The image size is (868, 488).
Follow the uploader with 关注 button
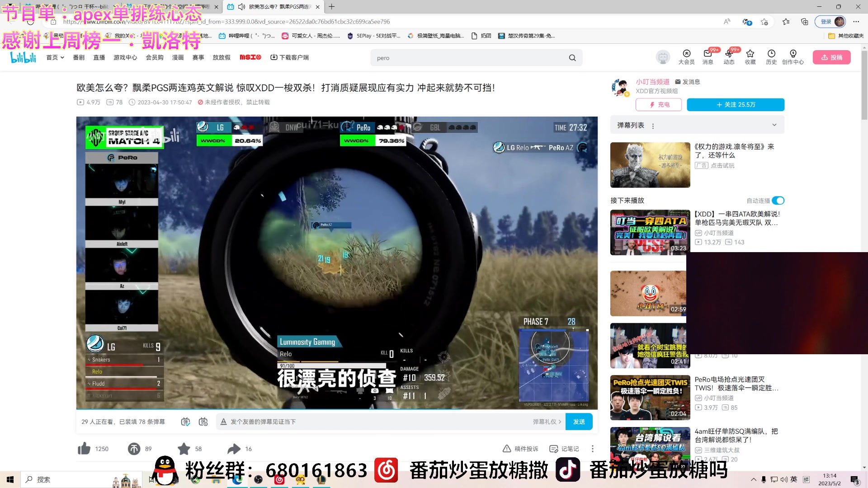point(736,104)
